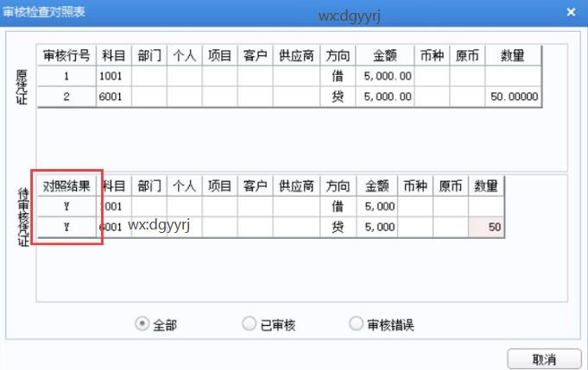The height and width of the screenshot is (370, 588).
Task: Select the 全部 radio button
Action: coord(143,324)
